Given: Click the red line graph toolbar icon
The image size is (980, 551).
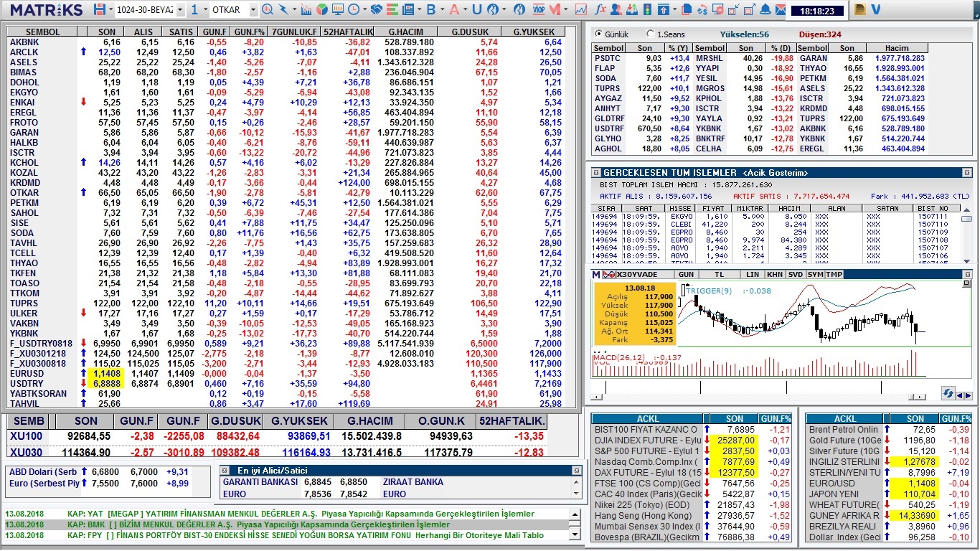Looking at the screenshot, I should click(x=581, y=9).
